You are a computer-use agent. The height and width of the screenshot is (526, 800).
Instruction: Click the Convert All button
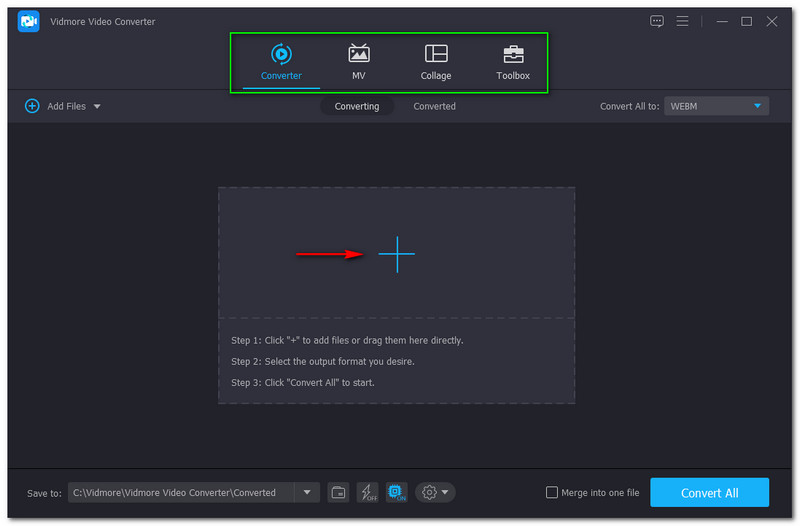pos(709,492)
